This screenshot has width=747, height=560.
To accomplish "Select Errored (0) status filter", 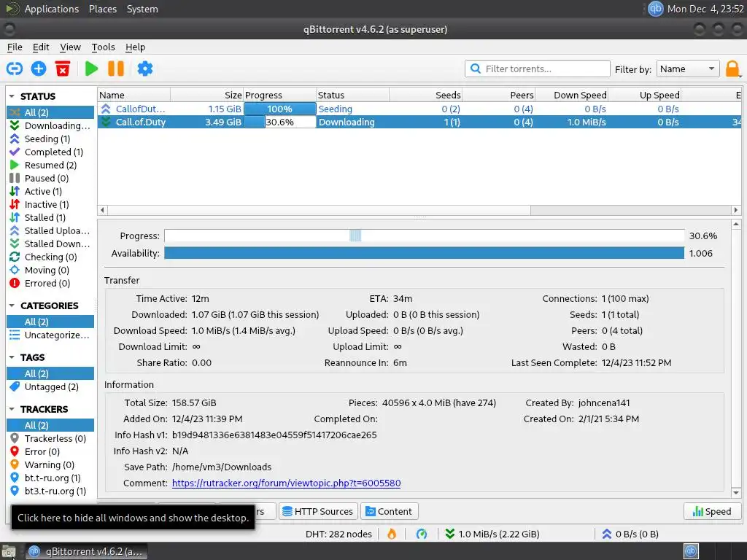I will tap(50, 283).
